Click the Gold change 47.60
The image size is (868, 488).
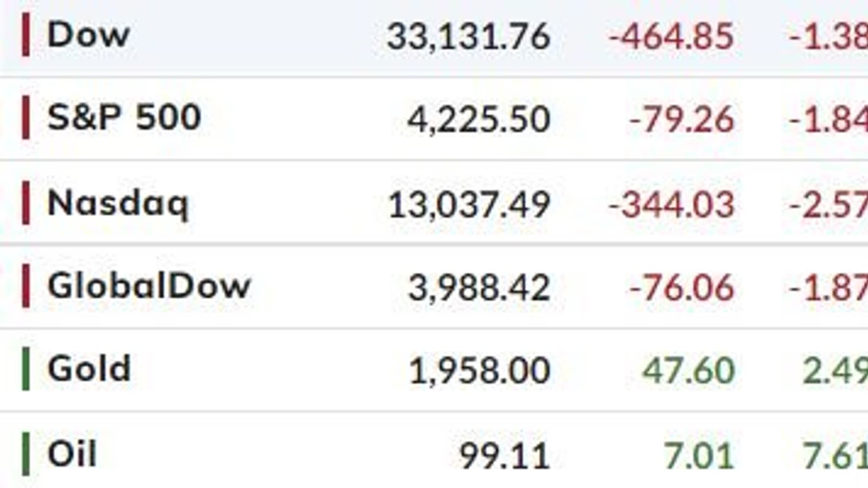688,371
